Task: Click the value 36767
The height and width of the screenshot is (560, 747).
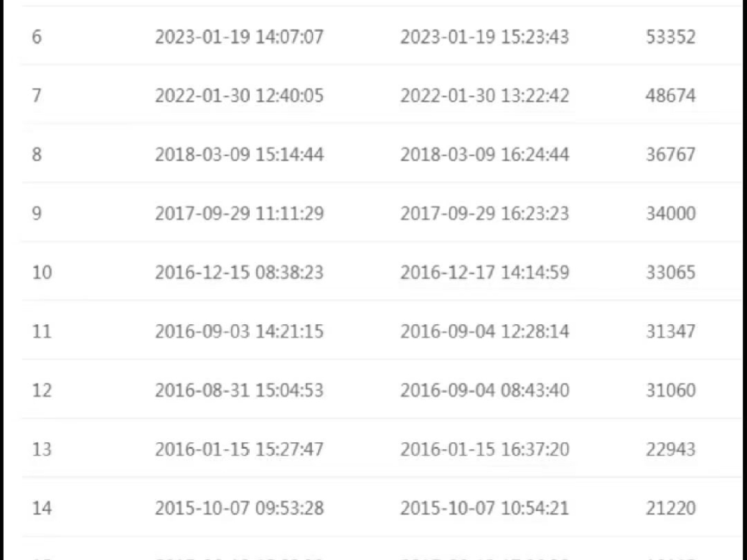Action: coord(670,154)
